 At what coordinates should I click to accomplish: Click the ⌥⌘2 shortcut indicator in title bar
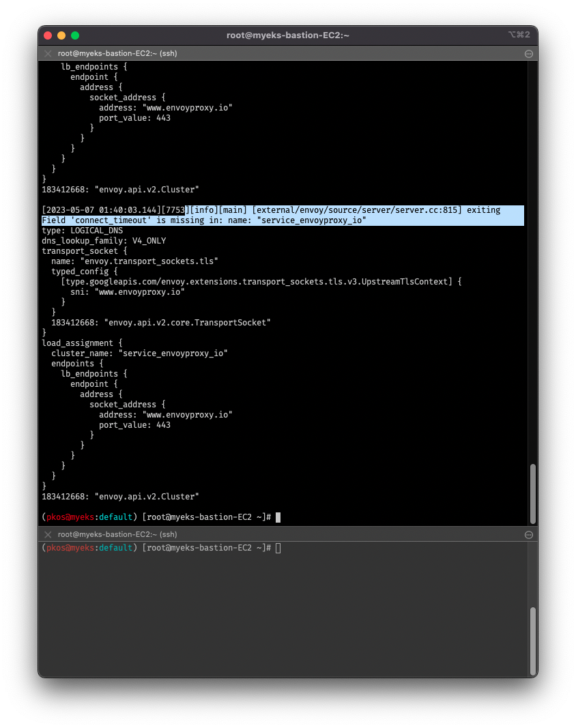click(x=519, y=35)
